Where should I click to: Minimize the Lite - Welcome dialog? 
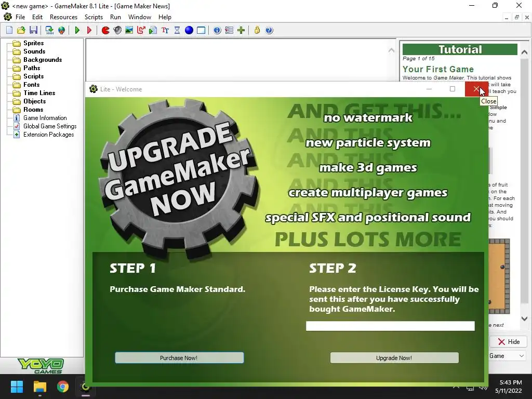tap(429, 89)
